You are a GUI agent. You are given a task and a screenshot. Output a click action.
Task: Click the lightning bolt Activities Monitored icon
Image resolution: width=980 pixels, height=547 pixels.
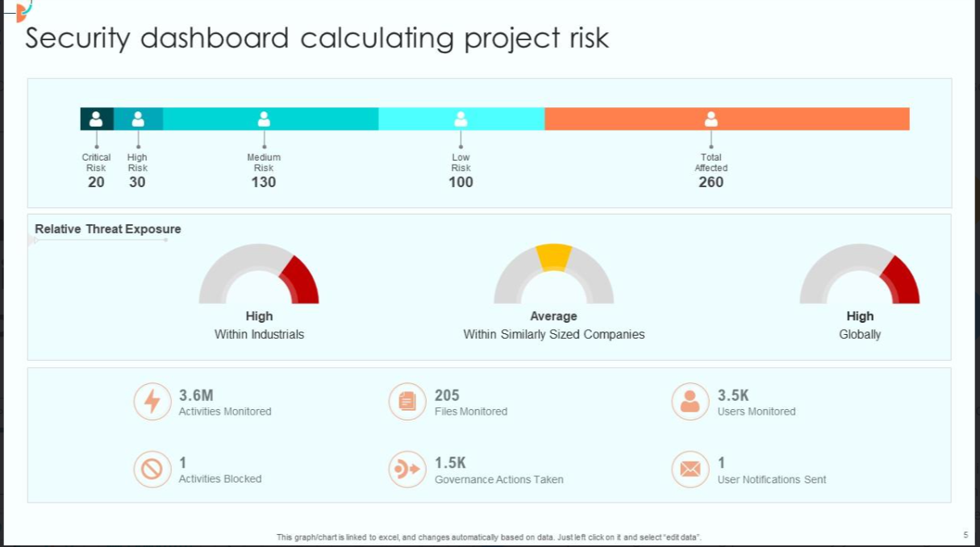click(x=152, y=402)
